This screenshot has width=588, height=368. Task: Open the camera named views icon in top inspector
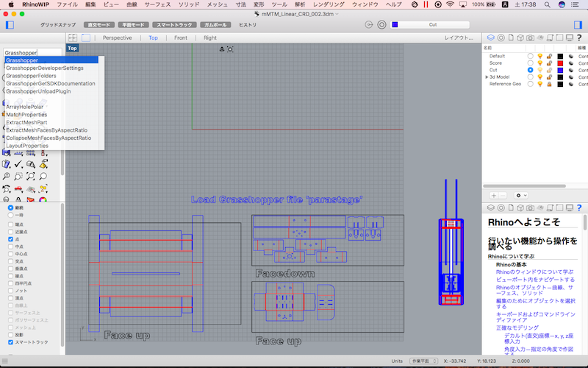(530, 38)
